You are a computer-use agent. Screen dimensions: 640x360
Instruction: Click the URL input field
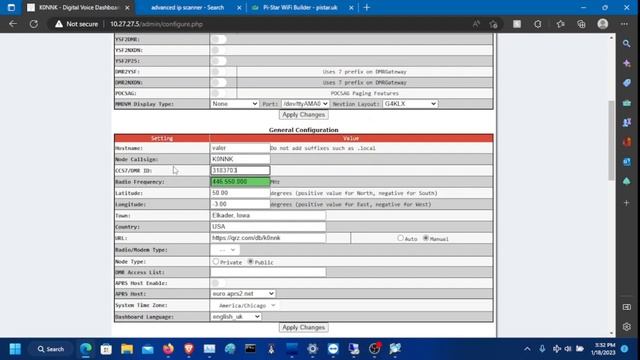pyautogui.click(x=268, y=238)
